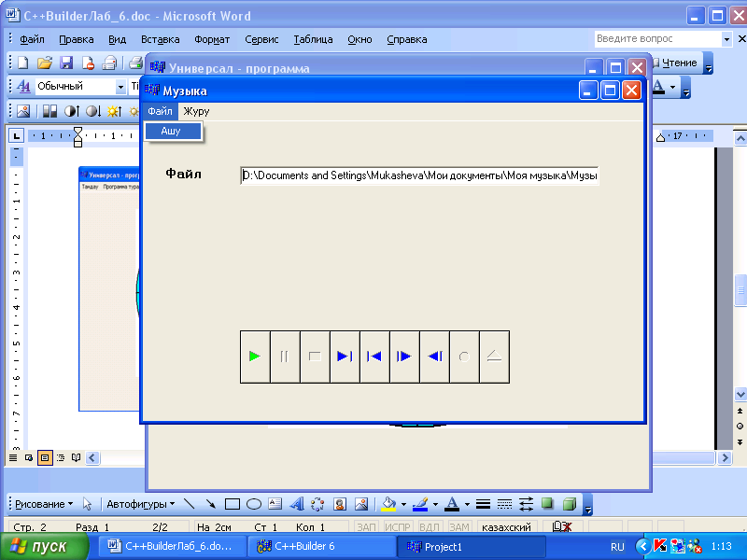Open Word's Формат menu
747x560 pixels.
click(x=212, y=39)
